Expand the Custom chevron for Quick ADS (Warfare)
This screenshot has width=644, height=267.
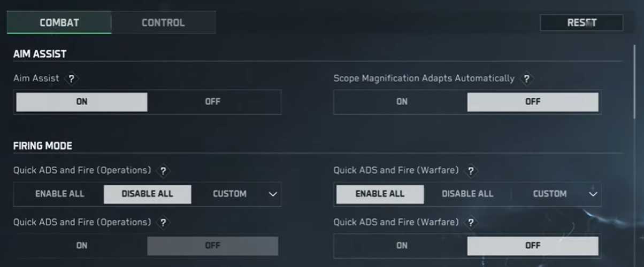593,194
